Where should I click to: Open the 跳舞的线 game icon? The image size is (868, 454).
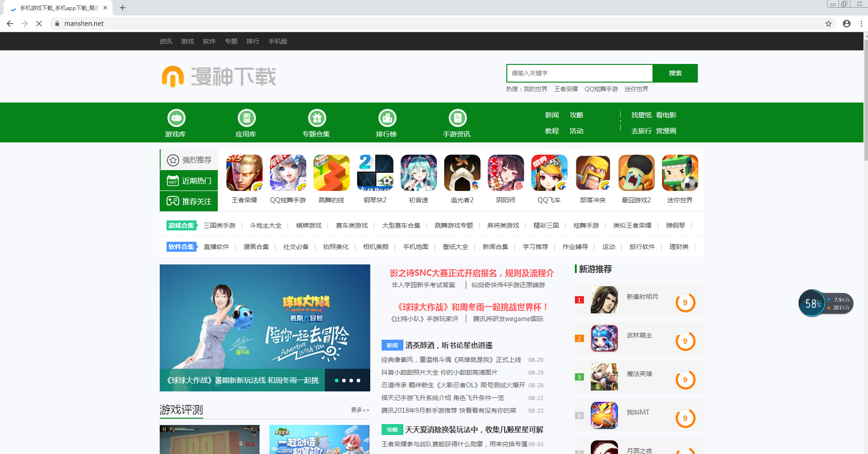click(x=332, y=173)
